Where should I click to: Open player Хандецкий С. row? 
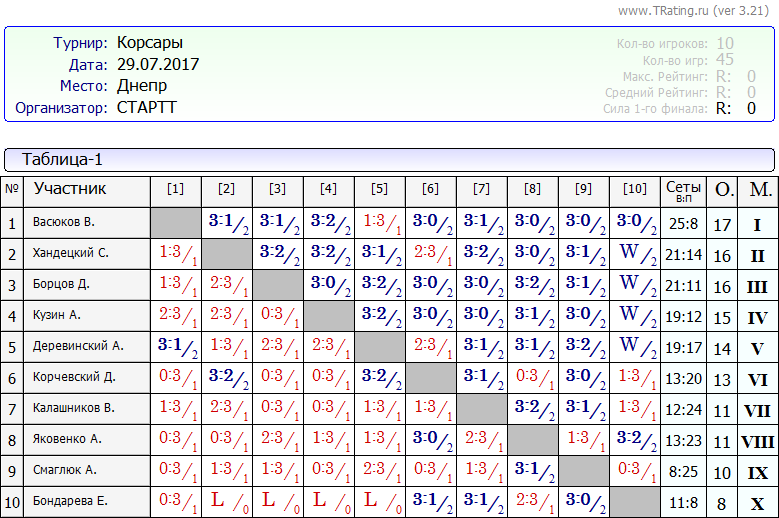[x=70, y=254]
